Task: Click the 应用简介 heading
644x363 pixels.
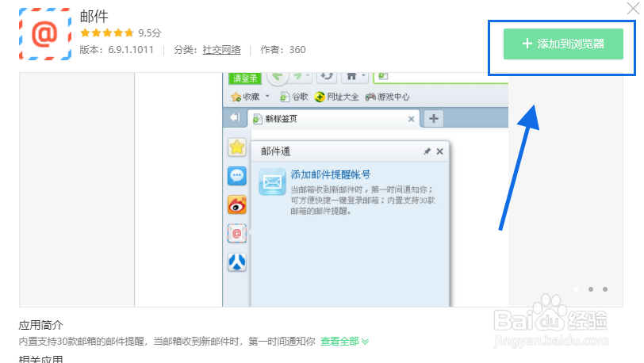Action: [40, 325]
